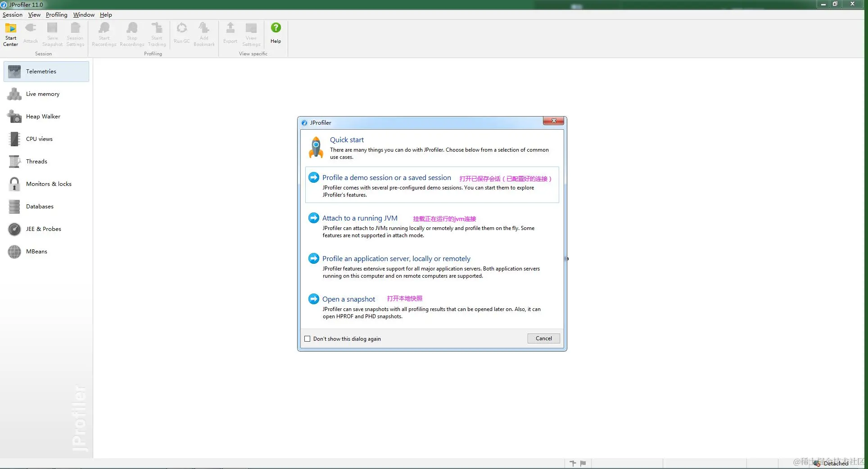Viewport: 868px width, 469px height.
Task: Click the pin icon in status bar
Action: (x=573, y=463)
